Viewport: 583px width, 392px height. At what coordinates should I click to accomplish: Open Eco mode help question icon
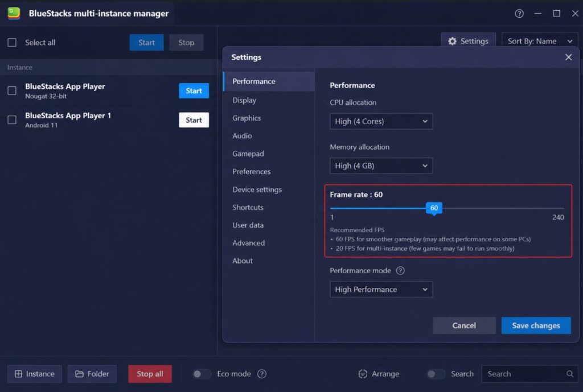262,374
